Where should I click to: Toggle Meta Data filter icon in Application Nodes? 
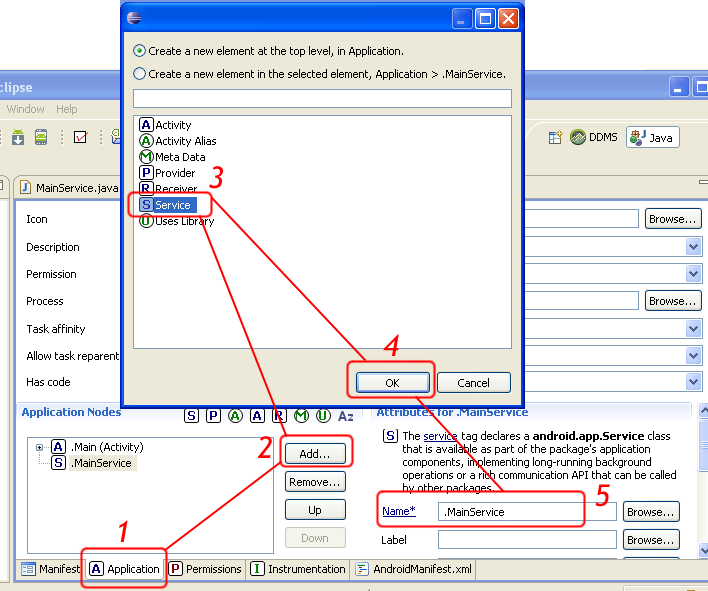[301, 416]
